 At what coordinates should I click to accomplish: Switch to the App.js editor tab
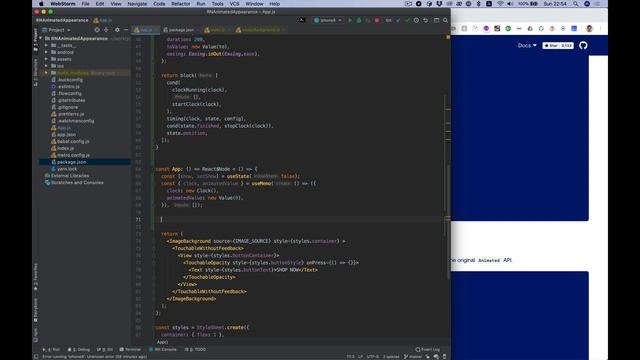[144, 30]
